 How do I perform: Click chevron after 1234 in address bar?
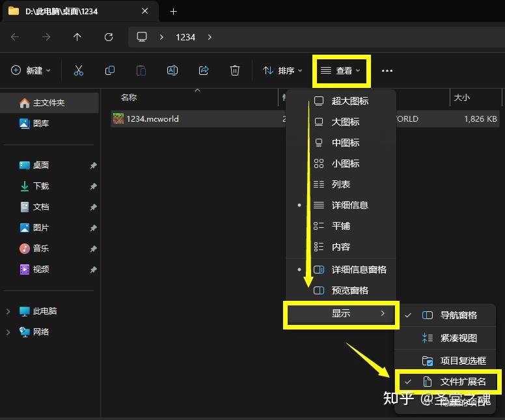click(x=210, y=37)
